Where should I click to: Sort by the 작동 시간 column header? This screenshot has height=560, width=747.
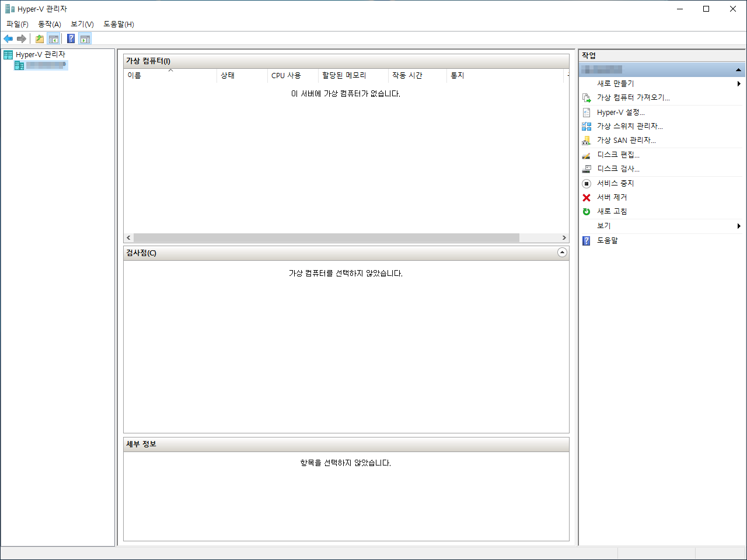(x=418, y=75)
